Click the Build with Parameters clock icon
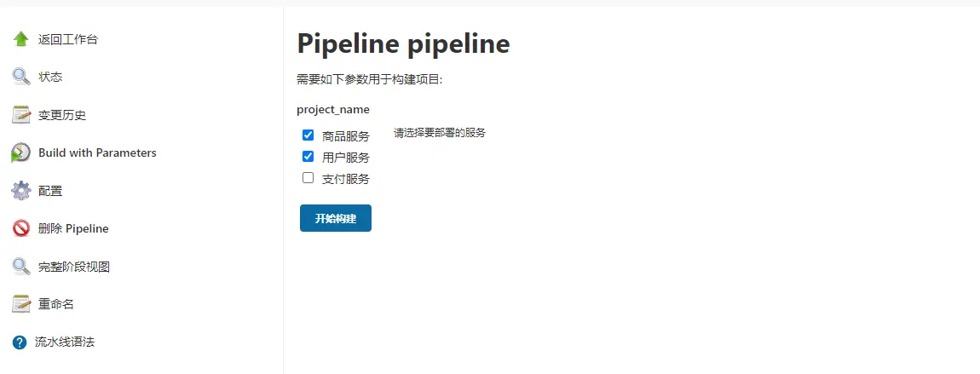Viewport: 980px width, 374px height. coord(20,152)
